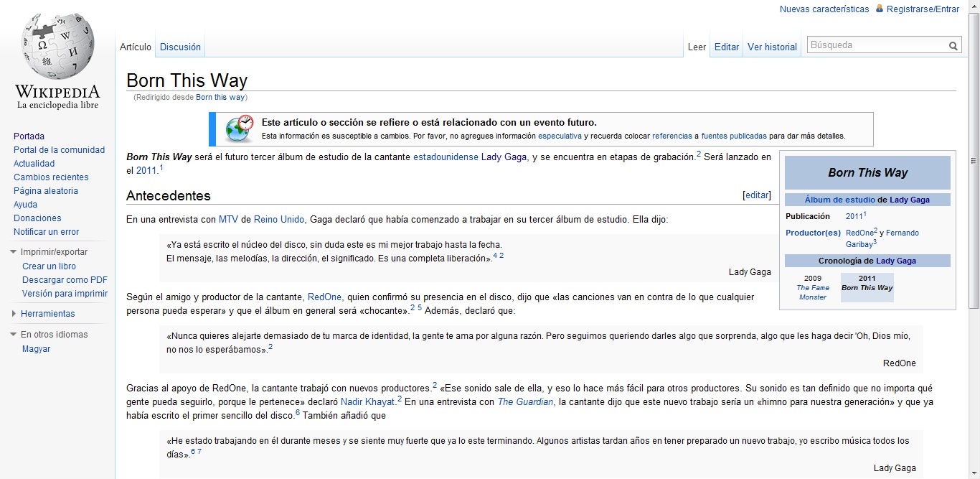
Task: Click scrollbar up arrow
Action: (x=974, y=6)
